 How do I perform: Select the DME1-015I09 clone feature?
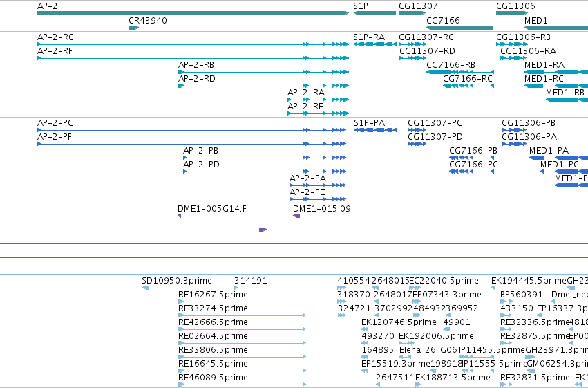pos(440,216)
